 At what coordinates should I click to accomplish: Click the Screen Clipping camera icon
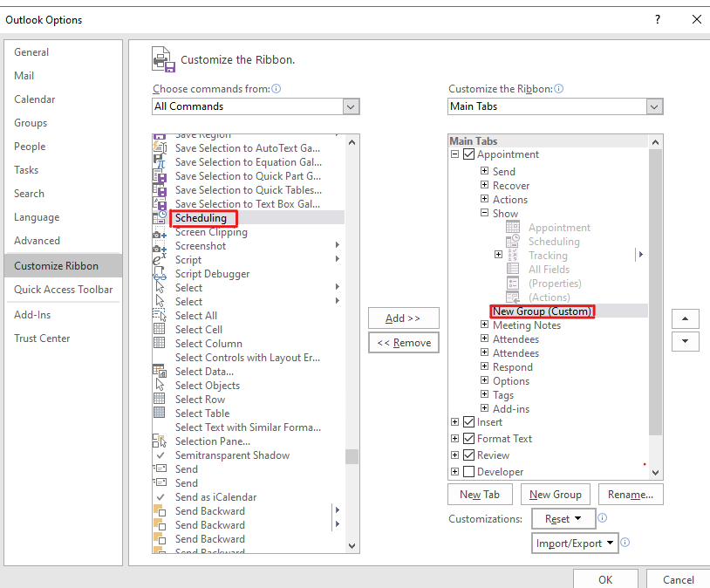coord(160,232)
